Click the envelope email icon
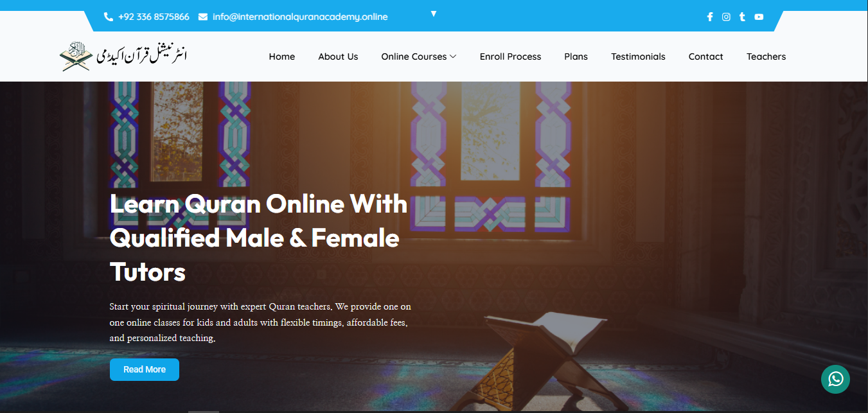Screen dimensions: 868x413 click(x=203, y=17)
